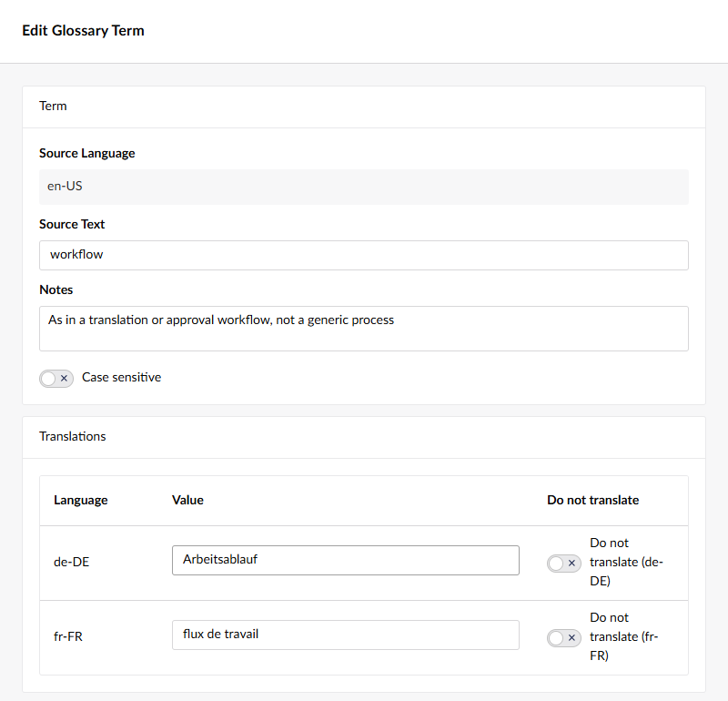Enable Do not translate for fr-FR

563,638
